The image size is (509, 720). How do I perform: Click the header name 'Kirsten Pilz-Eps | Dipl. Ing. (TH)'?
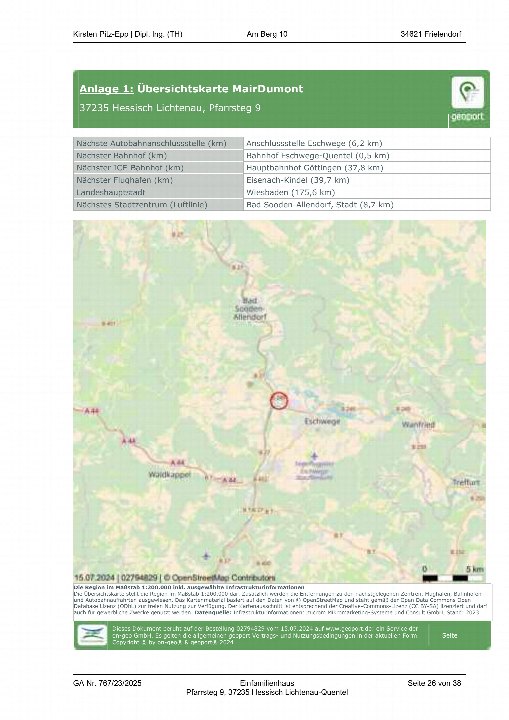[x=128, y=34]
